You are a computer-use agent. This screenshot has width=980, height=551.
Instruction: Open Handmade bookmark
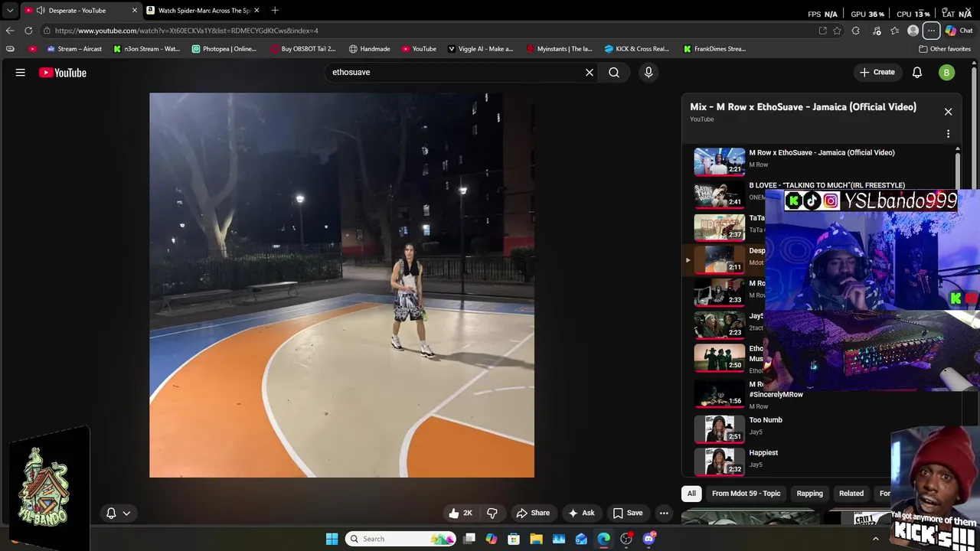[x=370, y=49]
